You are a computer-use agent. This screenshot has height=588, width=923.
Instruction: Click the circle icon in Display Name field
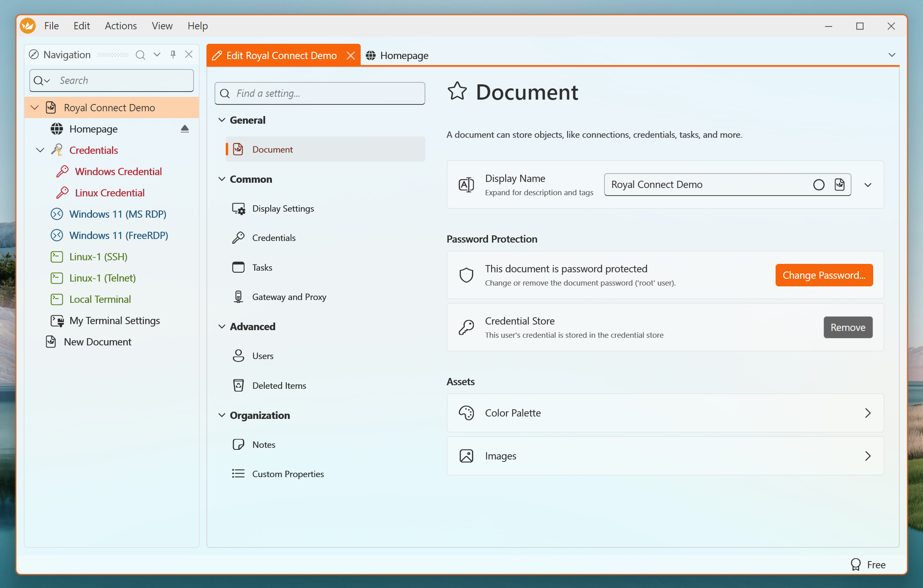819,185
